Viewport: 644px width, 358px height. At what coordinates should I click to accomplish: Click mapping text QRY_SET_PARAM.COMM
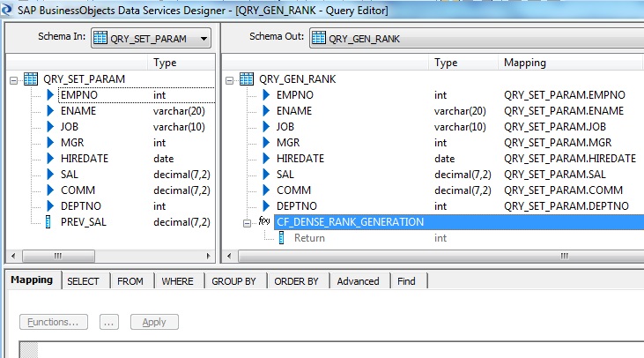click(x=564, y=190)
